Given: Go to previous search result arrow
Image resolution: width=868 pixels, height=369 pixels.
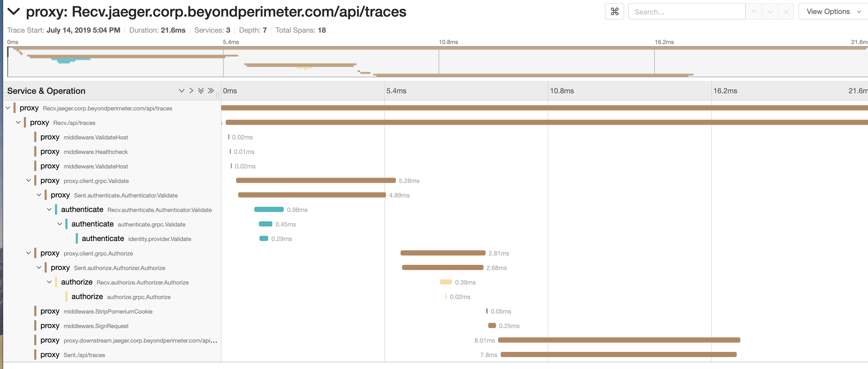Looking at the screenshot, I should 754,12.
